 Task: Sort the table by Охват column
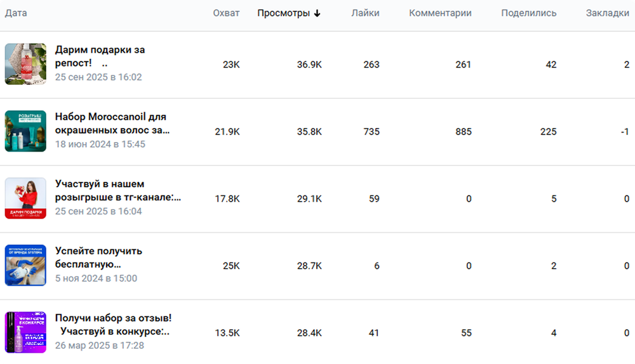point(226,13)
